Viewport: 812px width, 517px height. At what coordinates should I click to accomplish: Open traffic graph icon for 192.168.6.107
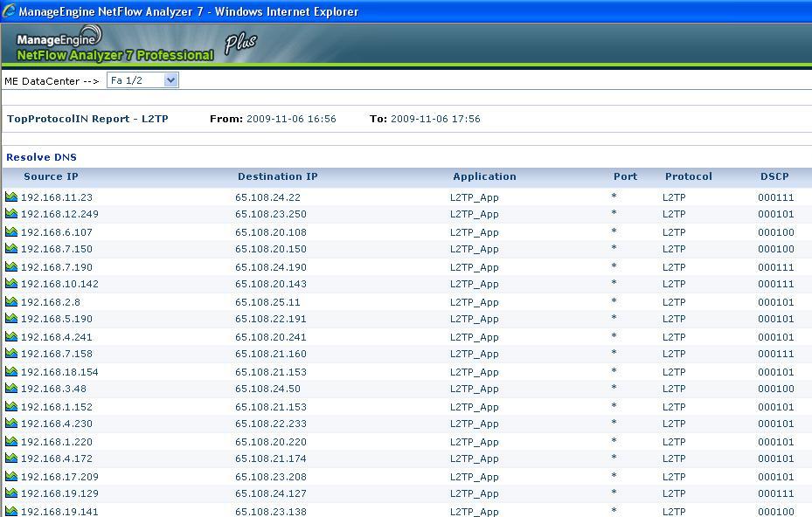(12, 232)
